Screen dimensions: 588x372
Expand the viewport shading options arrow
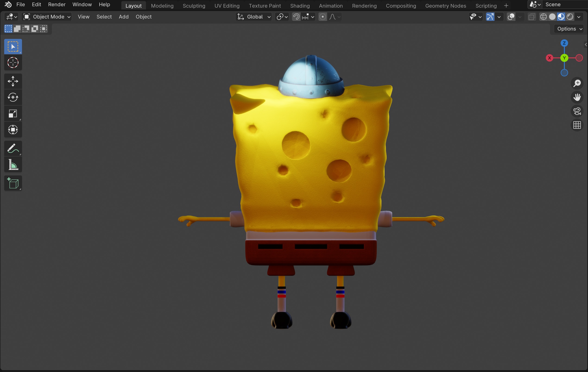click(579, 17)
